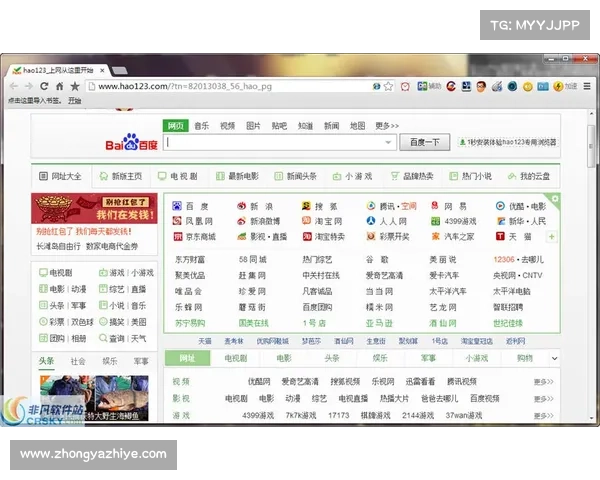Select the 音乐 search tab
Screen dimensions: 600x480
(202, 126)
